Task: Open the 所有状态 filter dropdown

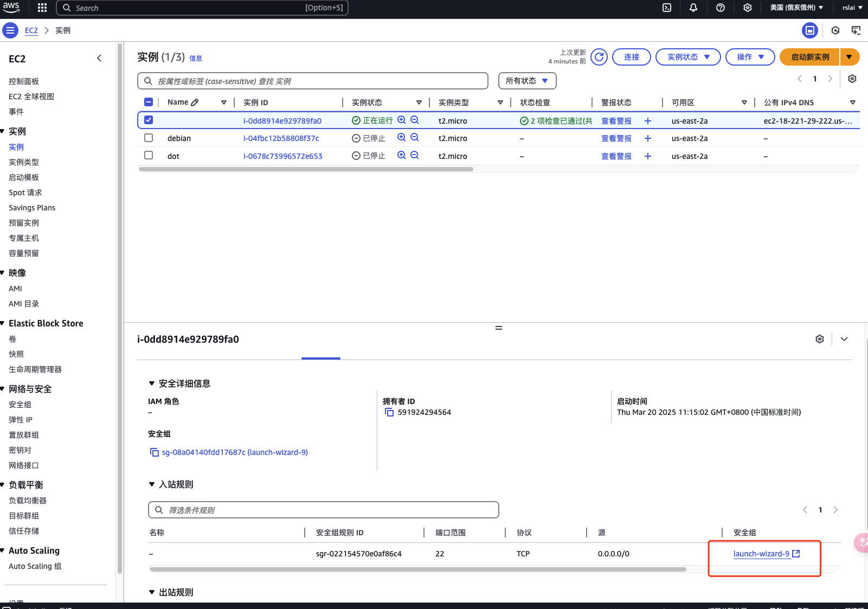Action: pyautogui.click(x=527, y=81)
